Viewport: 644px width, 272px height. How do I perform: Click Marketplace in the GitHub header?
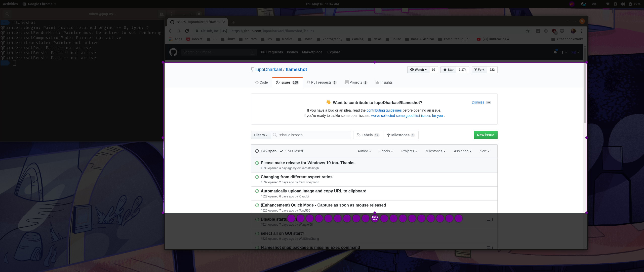pyautogui.click(x=312, y=52)
